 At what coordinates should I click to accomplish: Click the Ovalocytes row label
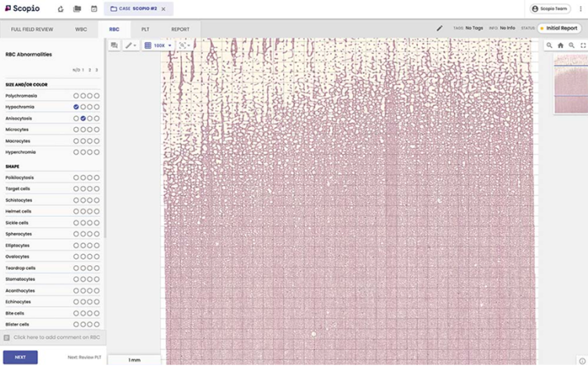coord(17,256)
